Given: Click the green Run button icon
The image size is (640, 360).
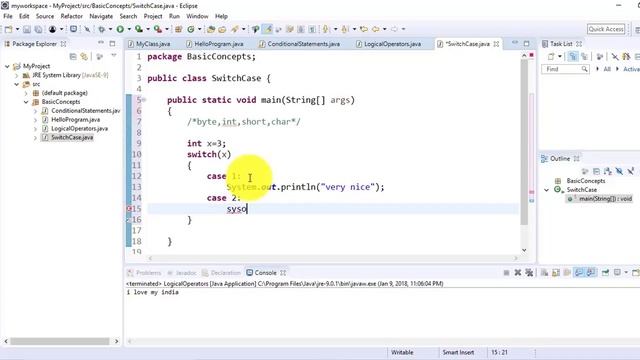Looking at the screenshot, I should pyautogui.click(x=120, y=29).
